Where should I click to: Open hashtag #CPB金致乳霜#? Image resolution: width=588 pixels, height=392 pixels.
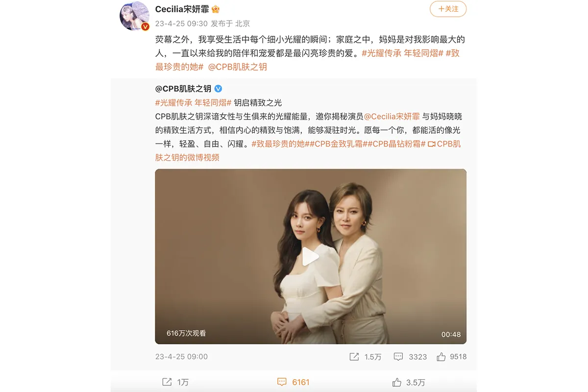pyautogui.click(x=338, y=144)
